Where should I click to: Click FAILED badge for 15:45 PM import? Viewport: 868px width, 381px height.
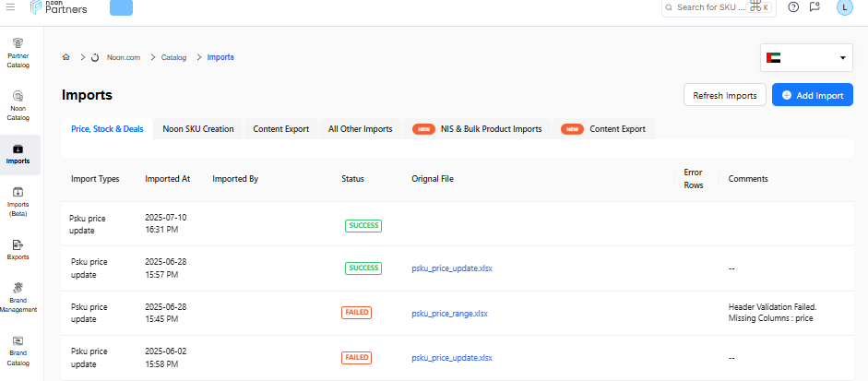pos(356,313)
